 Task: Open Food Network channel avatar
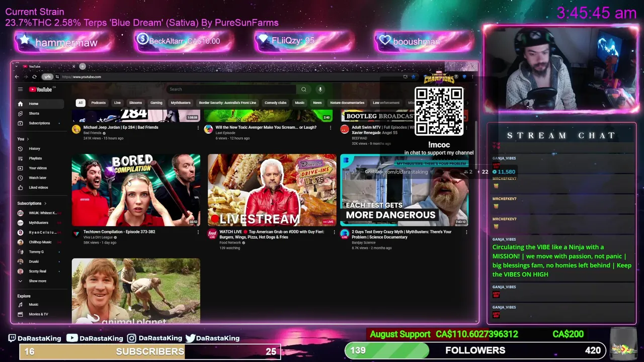(x=212, y=234)
